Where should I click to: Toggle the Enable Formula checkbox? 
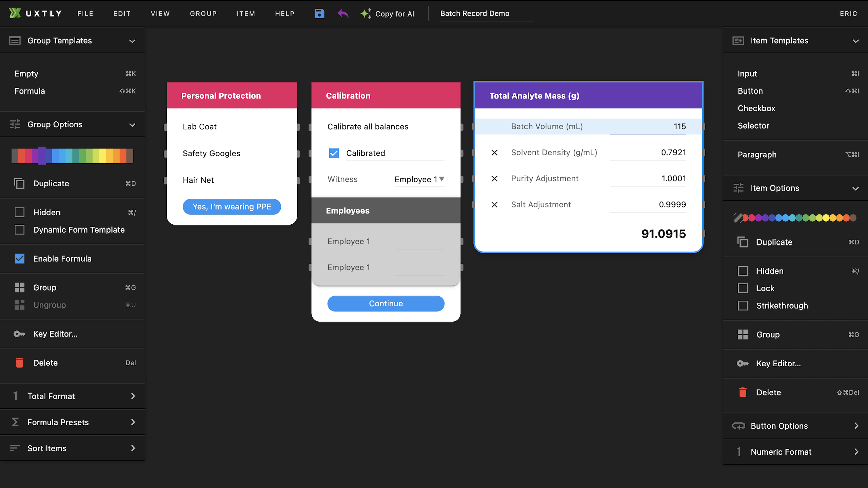(x=19, y=259)
